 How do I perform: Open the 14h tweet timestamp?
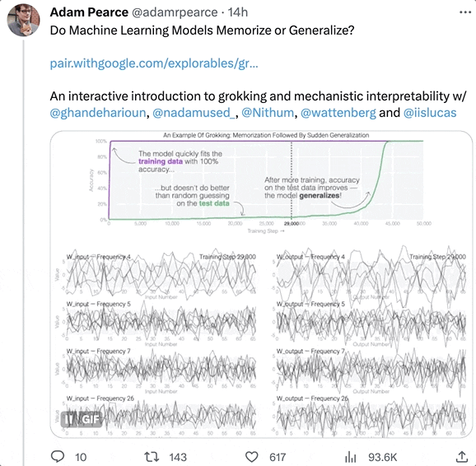(238, 12)
